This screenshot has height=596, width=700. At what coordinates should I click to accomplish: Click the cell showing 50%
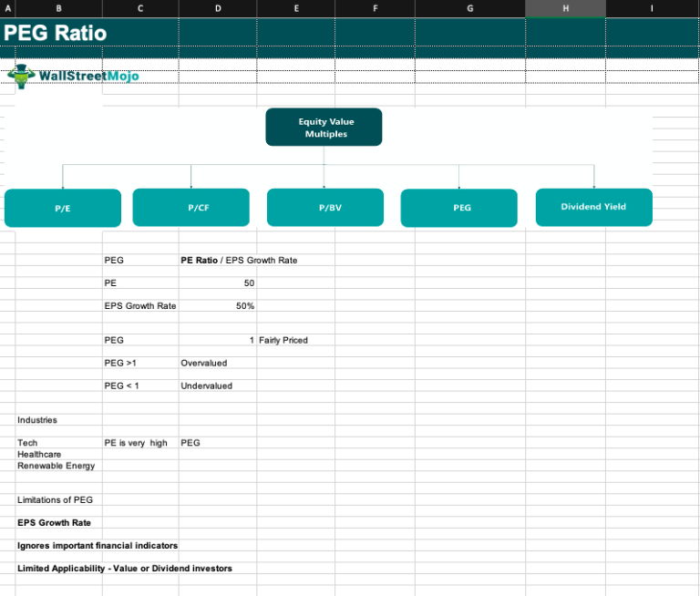(x=218, y=306)
